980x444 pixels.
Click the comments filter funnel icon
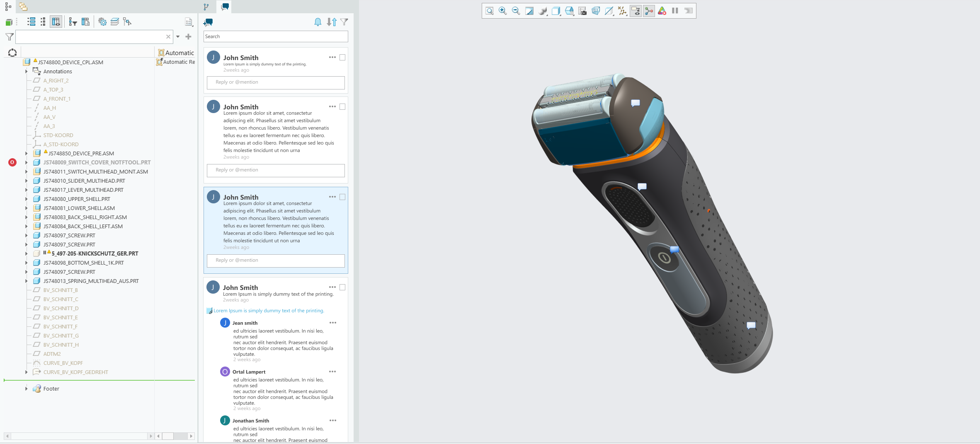pos(344,22)
